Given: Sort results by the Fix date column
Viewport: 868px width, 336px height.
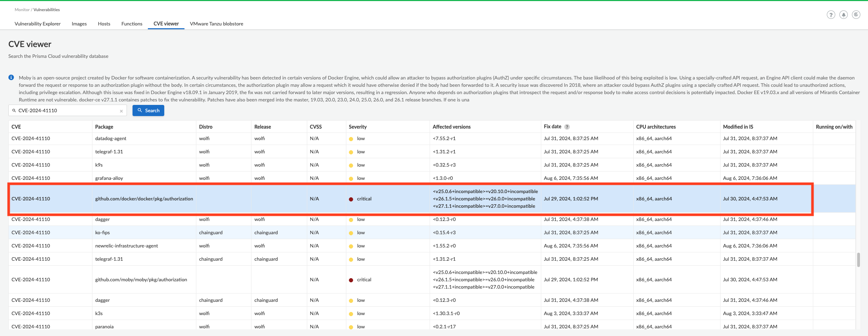Looking at the screenshot, I should coord(553,127).
